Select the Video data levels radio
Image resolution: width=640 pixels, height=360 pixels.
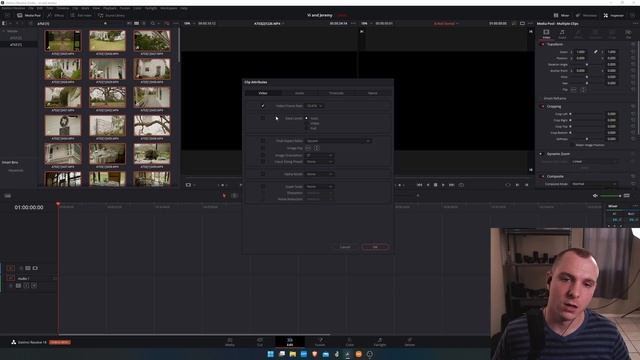pos(307,123)
